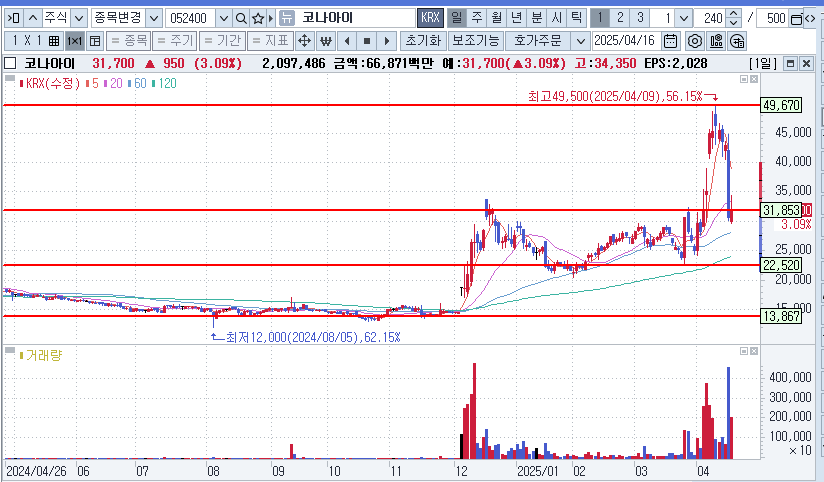Open the 지표 menu
Image resolution: width=824 pixels, height=482 pixels.
[270, 40]
